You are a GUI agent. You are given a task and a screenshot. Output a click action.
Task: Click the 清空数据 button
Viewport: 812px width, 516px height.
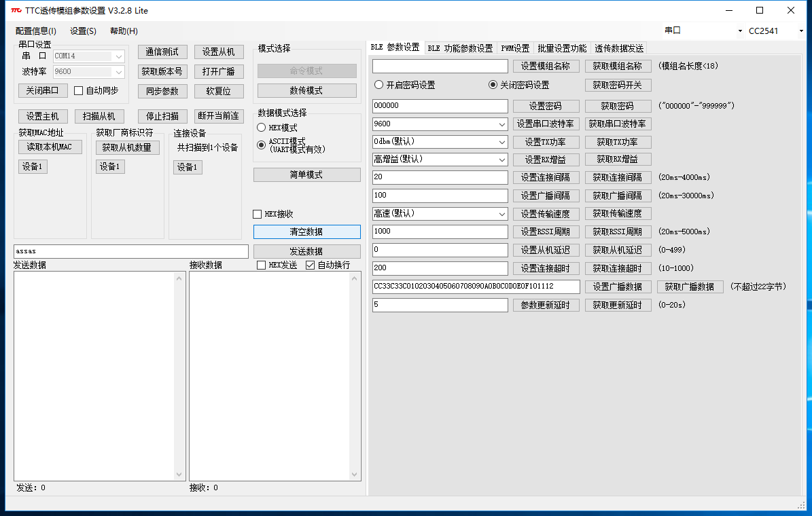[x=307, y=232]
